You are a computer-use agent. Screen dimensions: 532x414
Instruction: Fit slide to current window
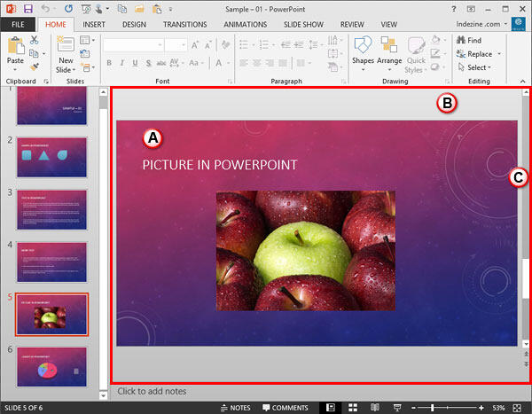click(517, 408)
